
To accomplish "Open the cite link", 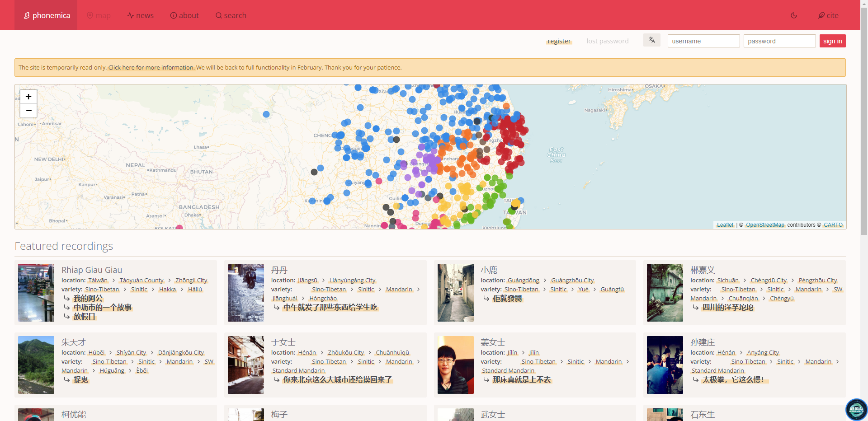I will pyautogui.click(x=828, y=15).
